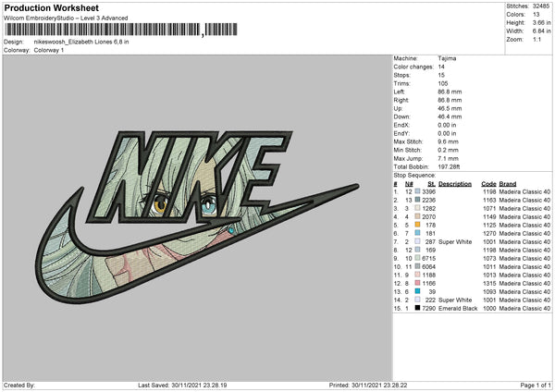Click the 'Production Worksheet' title

pos(52,7)
